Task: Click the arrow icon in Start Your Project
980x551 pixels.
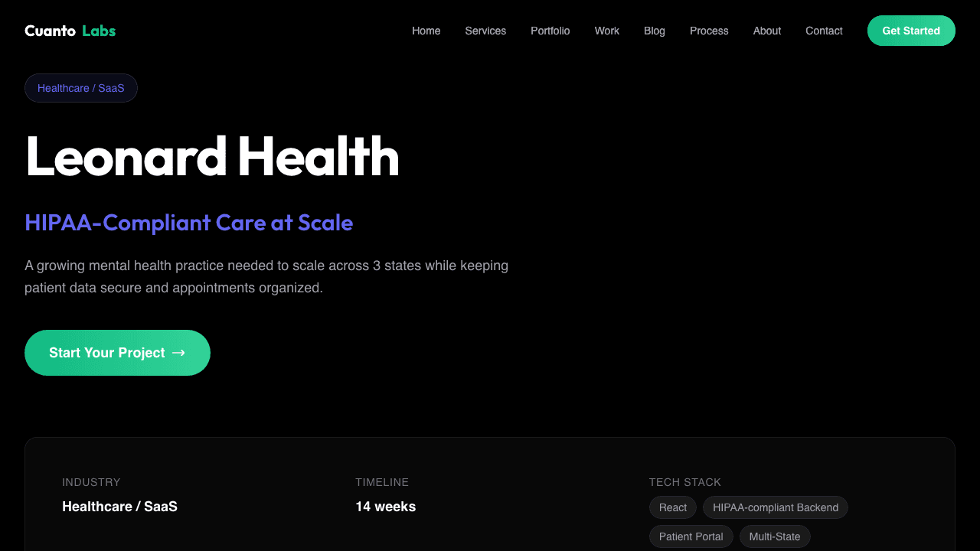Action: point(179,353)
